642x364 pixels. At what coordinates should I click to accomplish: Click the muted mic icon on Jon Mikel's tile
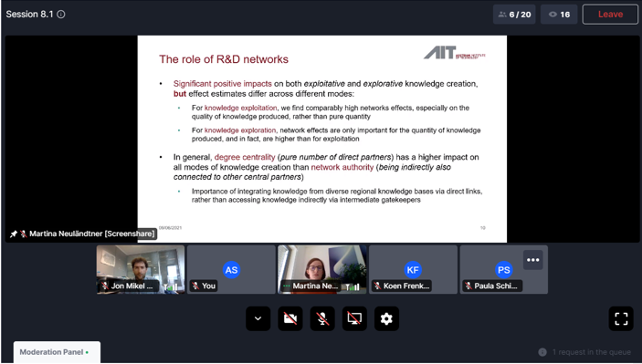pyautogui.click(x=105, y=286)
